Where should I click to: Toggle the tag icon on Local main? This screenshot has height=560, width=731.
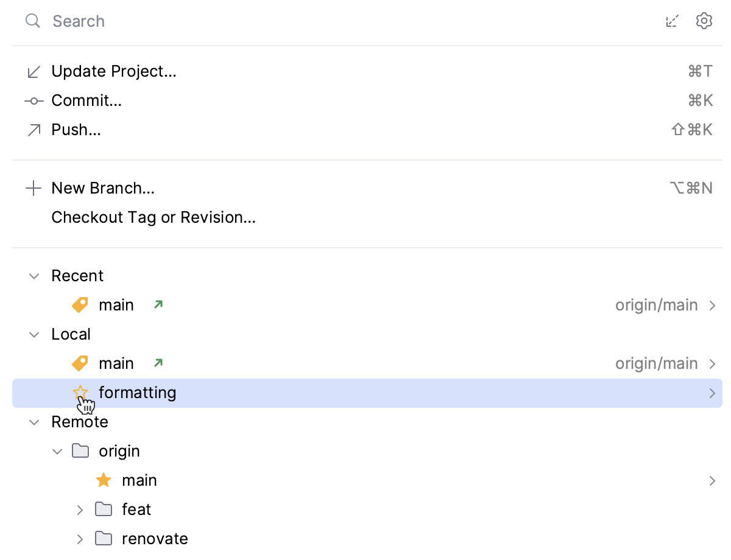tap(80, 364)
